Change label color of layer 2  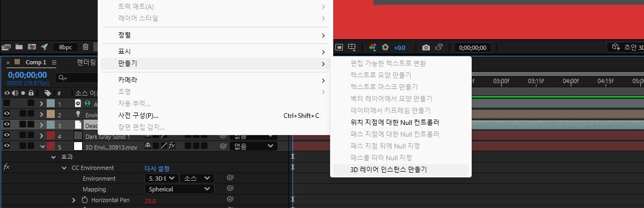(50, 114)
